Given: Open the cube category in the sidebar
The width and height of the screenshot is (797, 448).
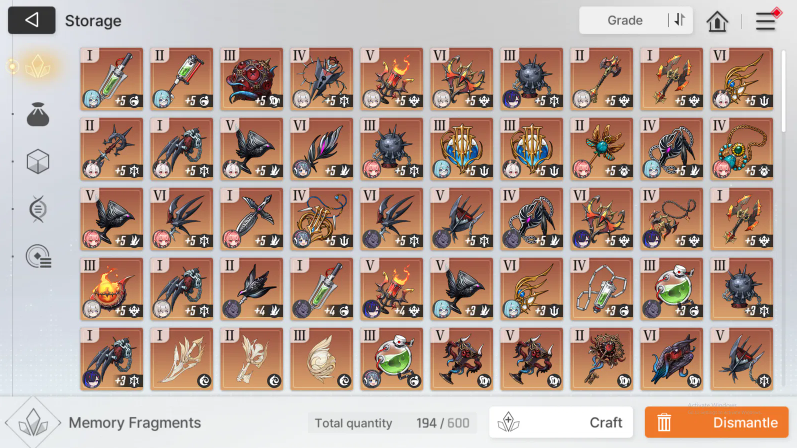Looking at the screenshot, I should tap(38, 162).
